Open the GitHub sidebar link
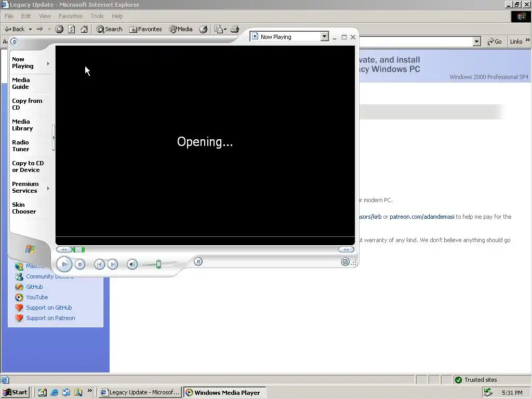This screenshot has width=532, height=399. point(34,287)
